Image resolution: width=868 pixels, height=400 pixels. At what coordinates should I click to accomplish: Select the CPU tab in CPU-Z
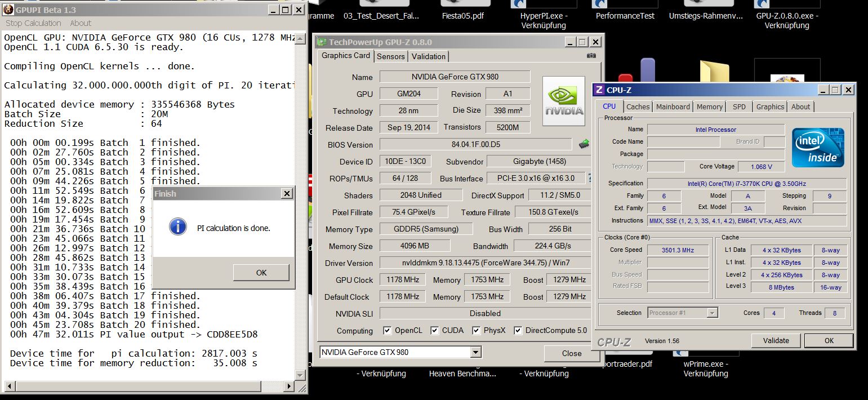point(609,106)
